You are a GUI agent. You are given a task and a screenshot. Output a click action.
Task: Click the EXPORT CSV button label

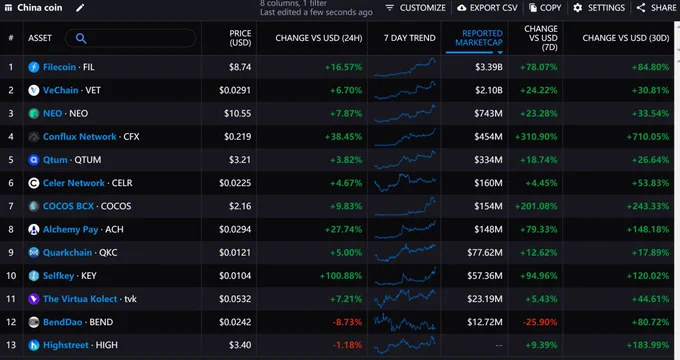pyautogui.click(x=494, y=8)
